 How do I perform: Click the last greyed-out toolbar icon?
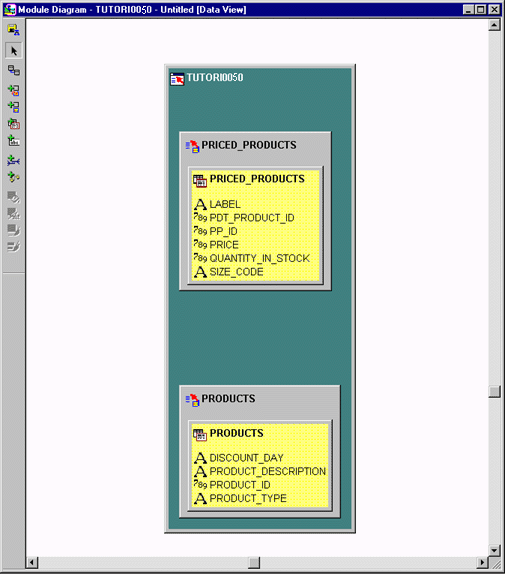[x=14, y=247]
